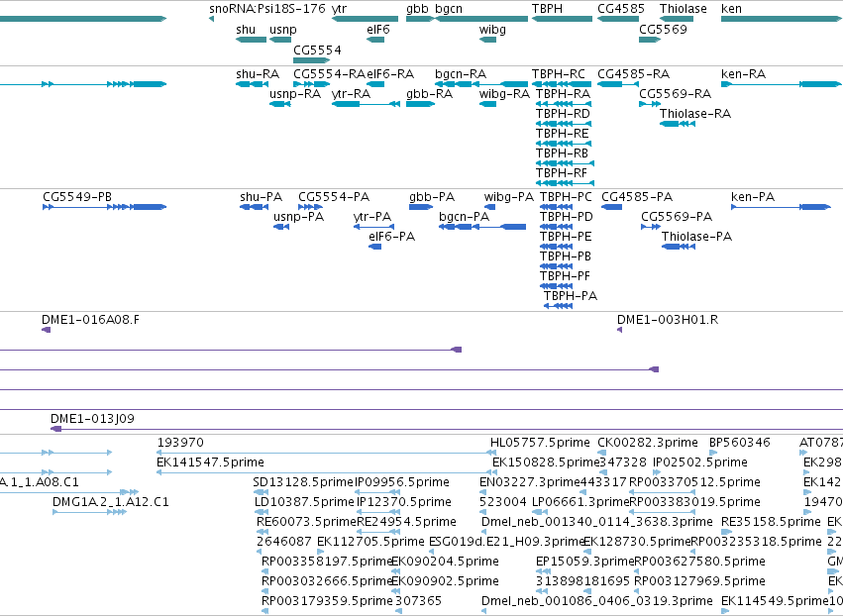Click the TBPH-PA protein label
This screenshot has width=843, height=616.
tap(570, 296)
